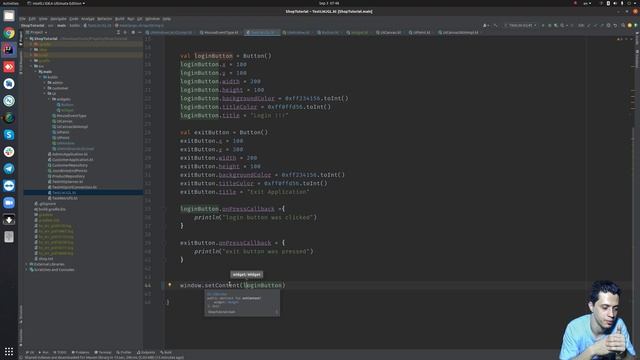Click Activities in the top bar
This screenshot has width=640, height=360.
click(10, 3)
